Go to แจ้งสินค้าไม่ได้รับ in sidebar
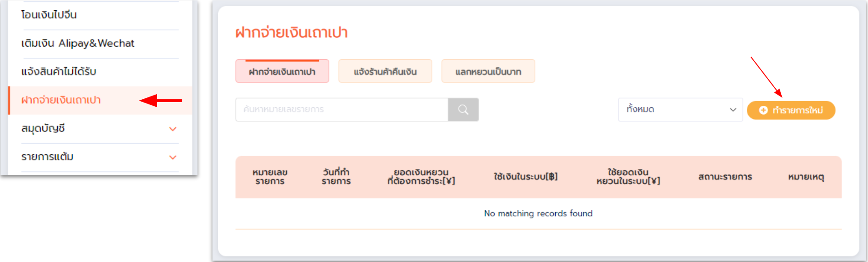 coord(59,72)
